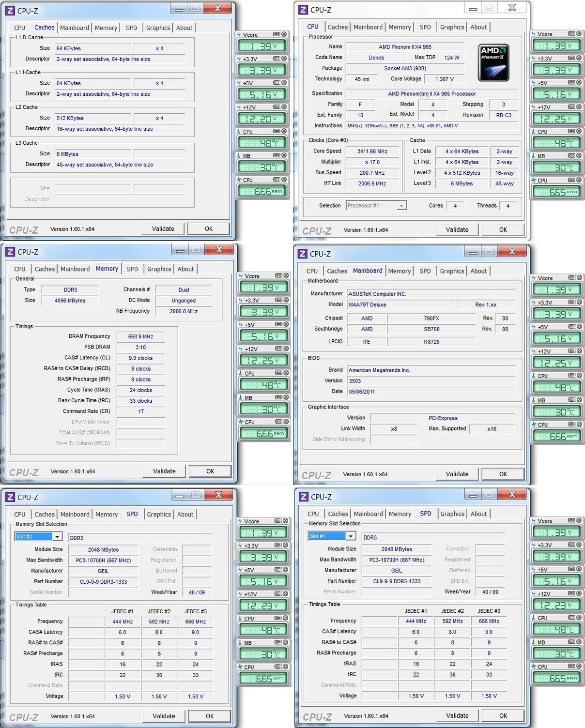The width and height of the screenshot is (585, 728).
Task: Close the +5V sensor beside SPD Slot #1 window
Action: (579, 569)
